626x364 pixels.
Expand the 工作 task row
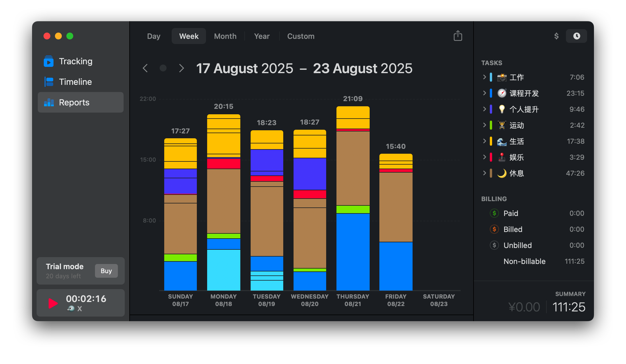coord(484,77)
